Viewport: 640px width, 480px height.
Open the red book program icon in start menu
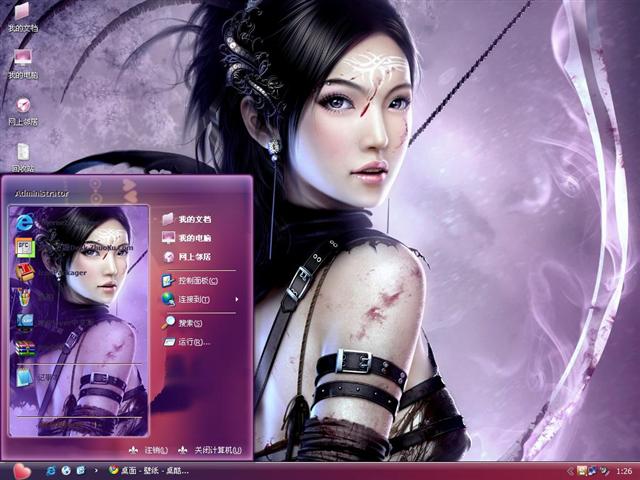point(25,272)
